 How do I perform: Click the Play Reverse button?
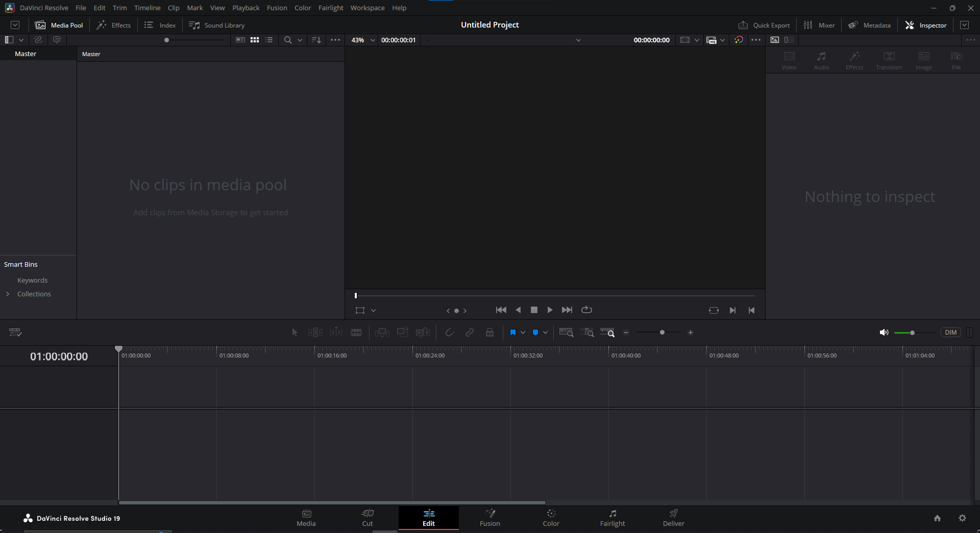point(518,310)
